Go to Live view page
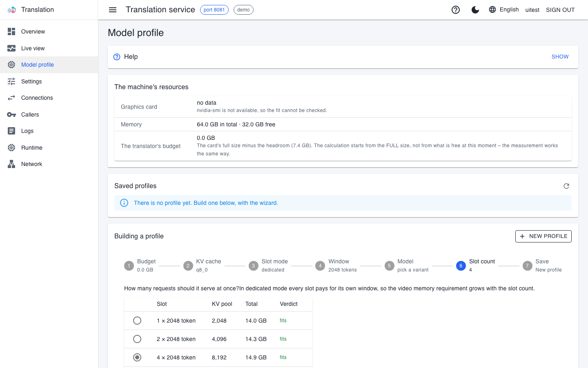588x368 pixels. coord(49,48)
